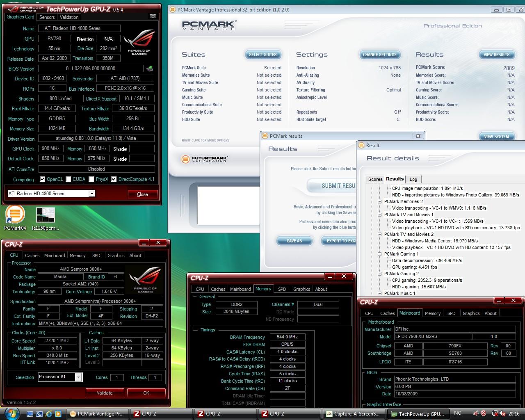
Task: Toggle the PhysX checkbox in GPU-Z
Action: pos(91,179)
